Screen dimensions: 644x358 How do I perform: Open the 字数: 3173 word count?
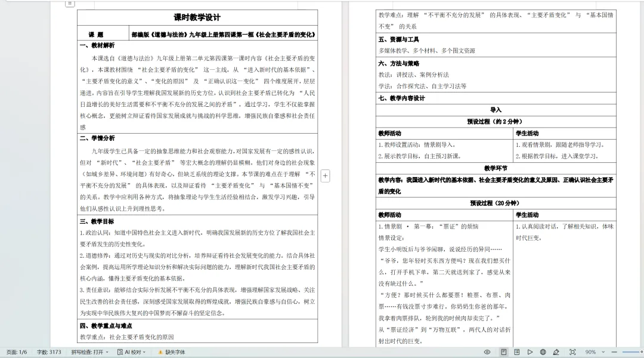point(49,352)
